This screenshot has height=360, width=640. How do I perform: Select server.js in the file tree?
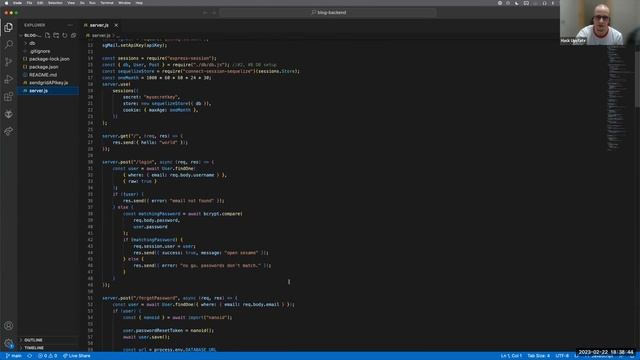coord(38,91)
